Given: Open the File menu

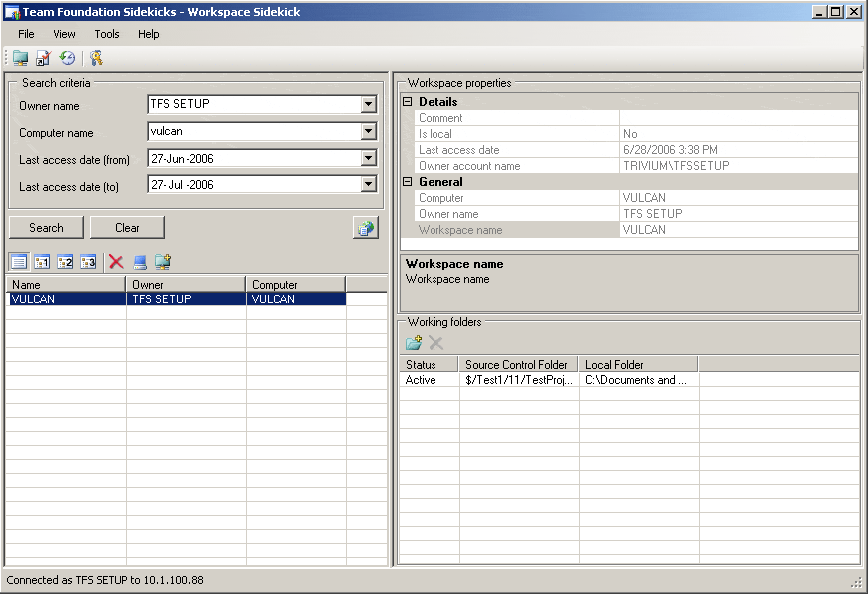Looking at the screenshot, I should [x=26, y=34].
